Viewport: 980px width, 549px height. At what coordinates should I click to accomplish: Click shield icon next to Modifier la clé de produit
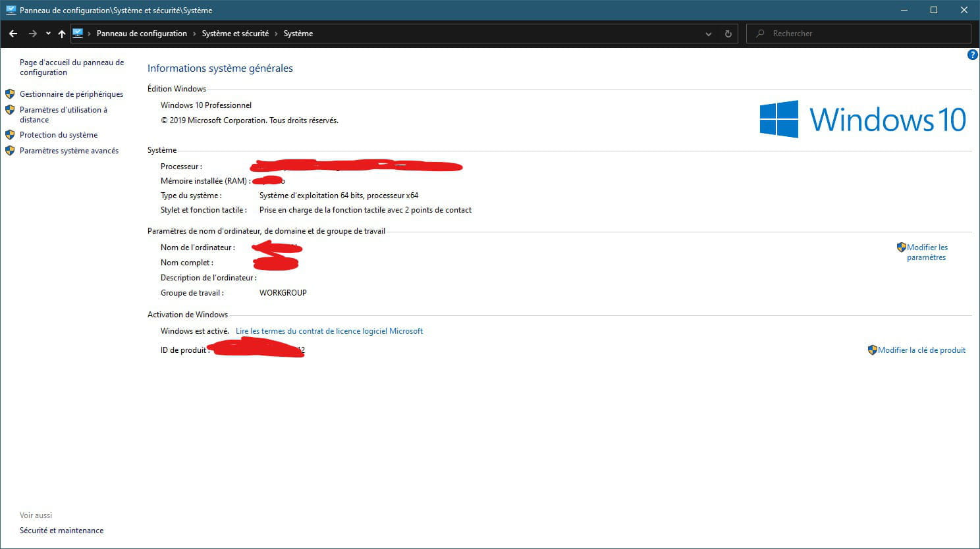(873, 350)
